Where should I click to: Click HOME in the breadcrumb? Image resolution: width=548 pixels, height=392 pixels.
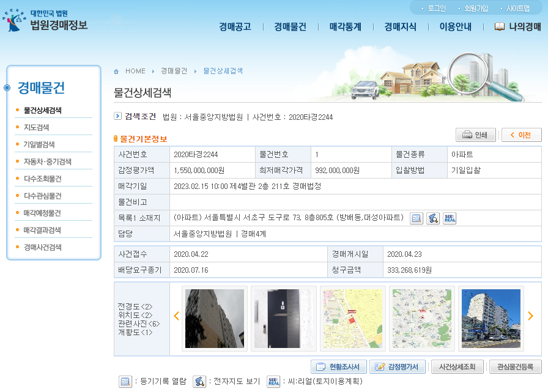pyautogui.click(x=135, y=72)
